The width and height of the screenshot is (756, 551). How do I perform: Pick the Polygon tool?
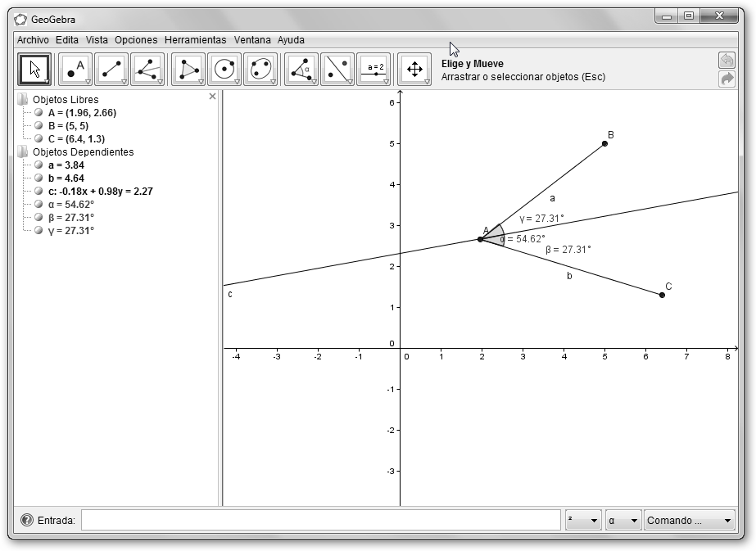[188, 70]
